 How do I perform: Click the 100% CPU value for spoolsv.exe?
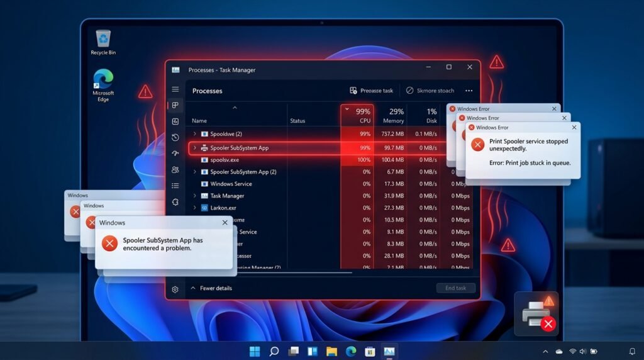364,160
